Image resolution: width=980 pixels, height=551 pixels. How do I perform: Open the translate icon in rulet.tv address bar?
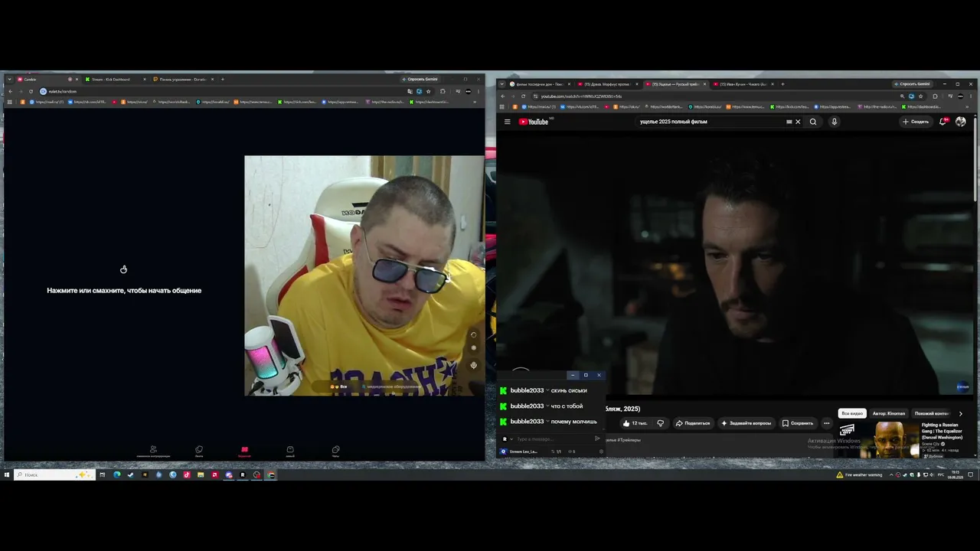(410, 91)
